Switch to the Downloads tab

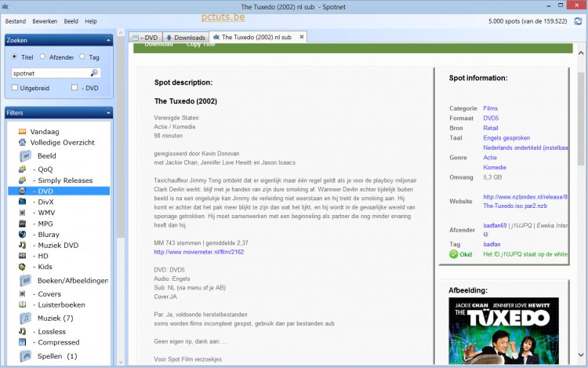(x=185, y=37)
